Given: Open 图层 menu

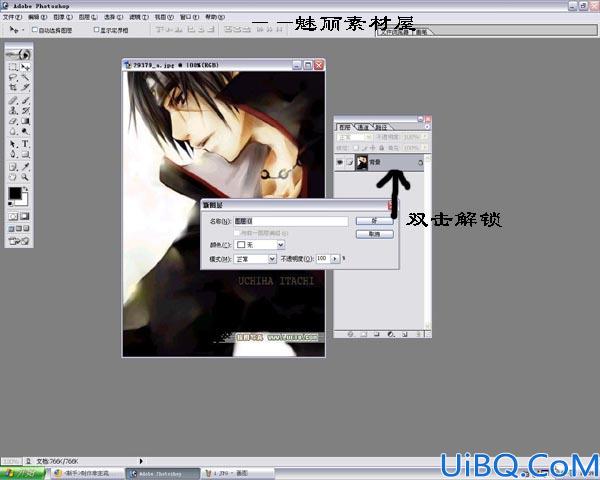Looking at the screenshot, I should pos(88,17).
